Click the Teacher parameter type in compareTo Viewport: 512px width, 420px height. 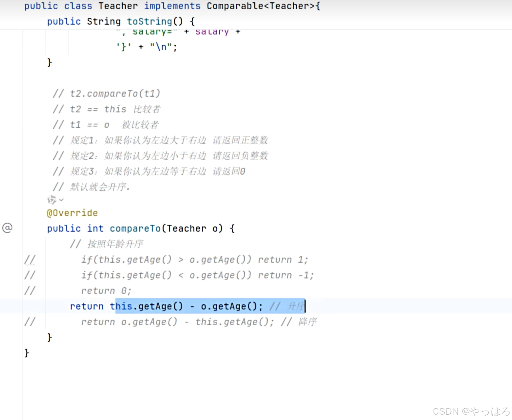click(186, 229)
